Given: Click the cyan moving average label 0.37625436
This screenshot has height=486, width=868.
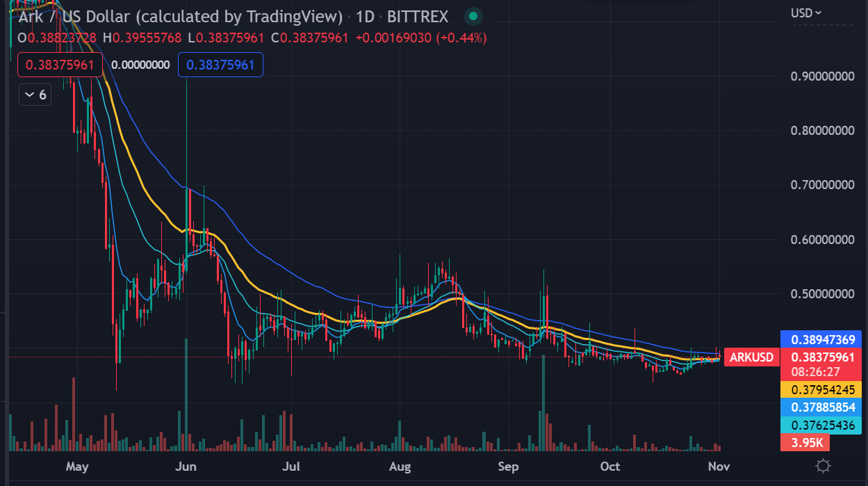Looking at the screenshot, I should 821,426.
